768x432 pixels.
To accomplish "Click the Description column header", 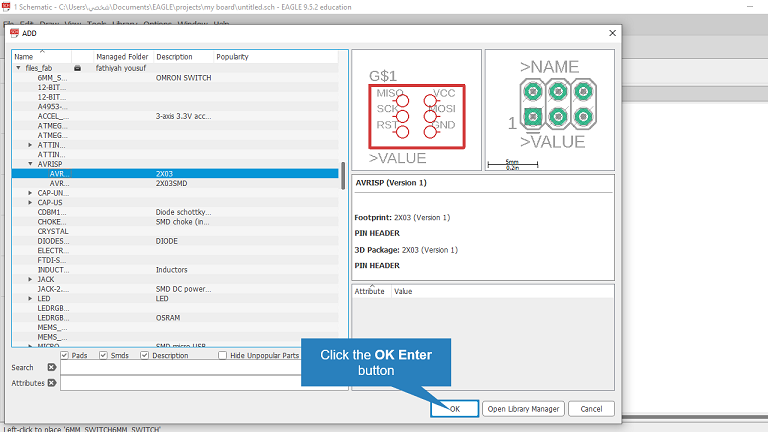I will (184, 57).
